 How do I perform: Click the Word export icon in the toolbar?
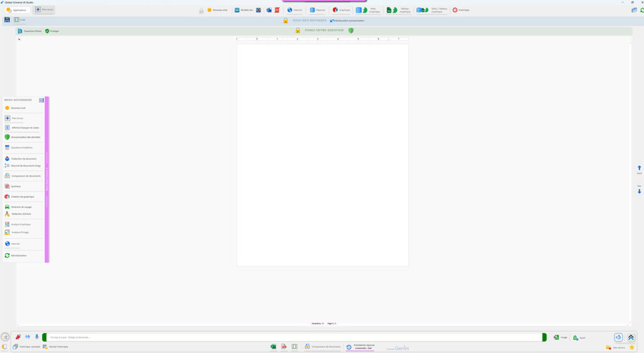point(269,10)
